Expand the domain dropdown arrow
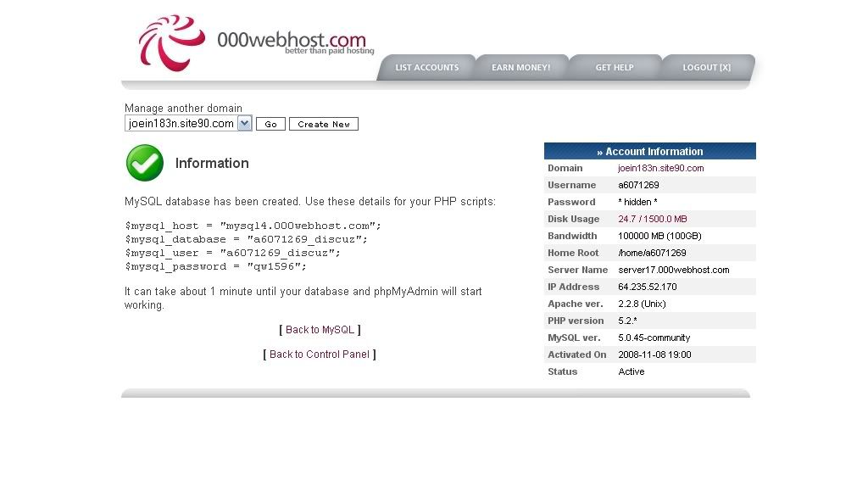This screenshot has height=480, width=868. tap(245, 124)
